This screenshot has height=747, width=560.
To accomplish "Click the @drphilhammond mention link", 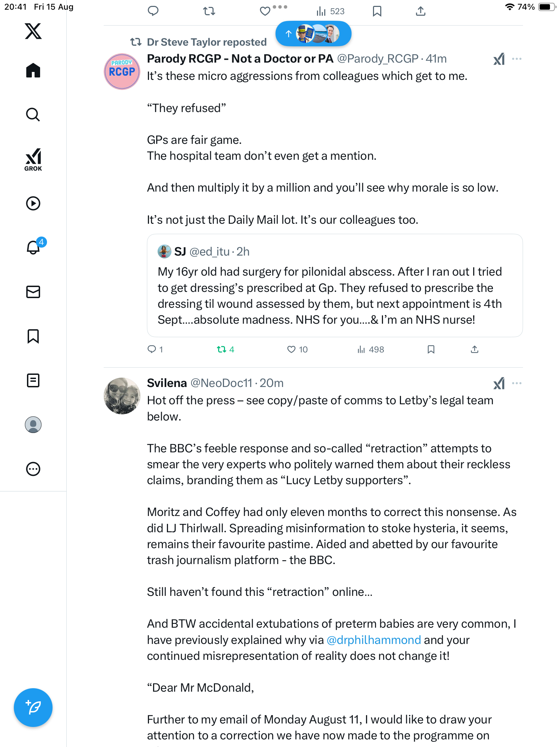I will [374, 640].
